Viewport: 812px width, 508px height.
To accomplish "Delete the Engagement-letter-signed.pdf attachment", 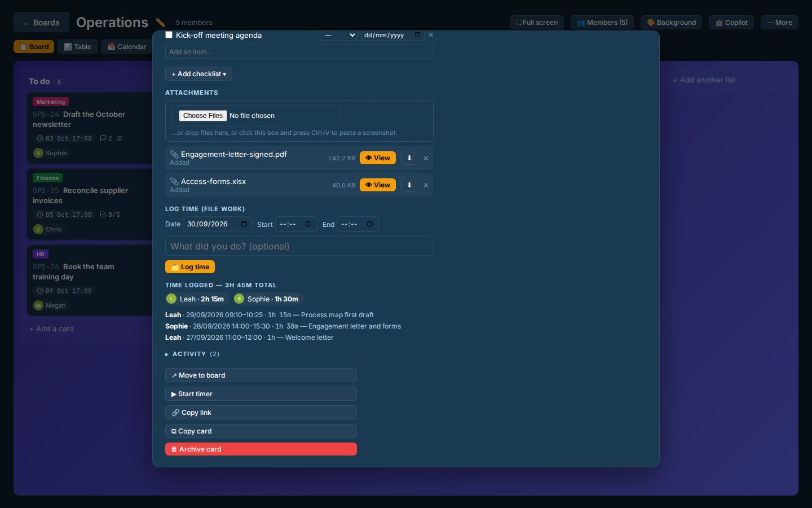I will point(426,158).
